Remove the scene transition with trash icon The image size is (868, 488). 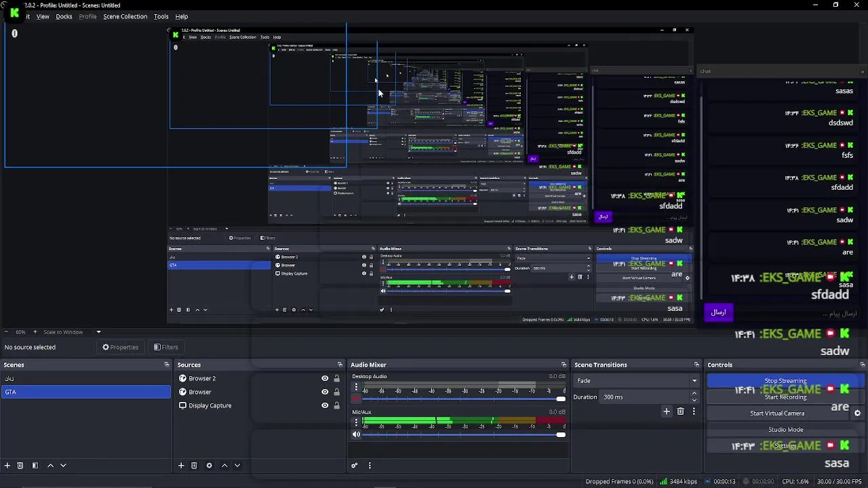tap(681, 411)
